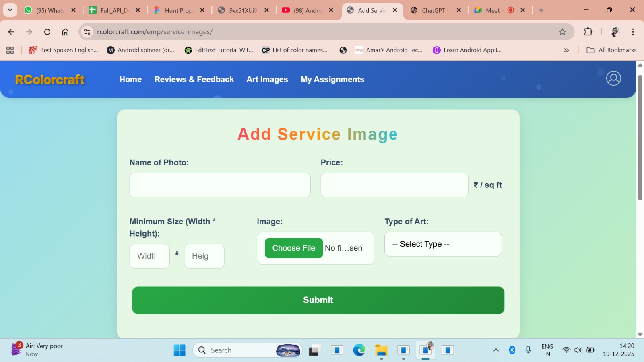The image size is (644, 362).
Task: Launch Microsoft Edge from the taskbar
Action: coord(359,350)
